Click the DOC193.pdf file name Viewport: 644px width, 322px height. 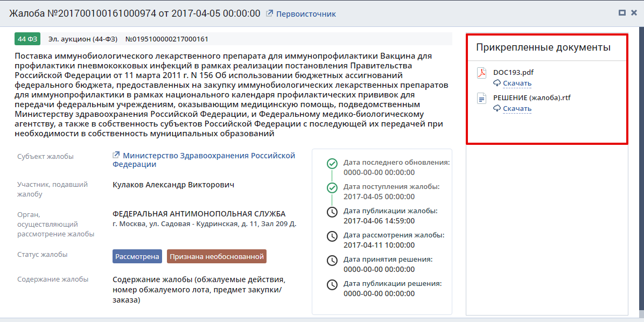click(x=513, y=73)
